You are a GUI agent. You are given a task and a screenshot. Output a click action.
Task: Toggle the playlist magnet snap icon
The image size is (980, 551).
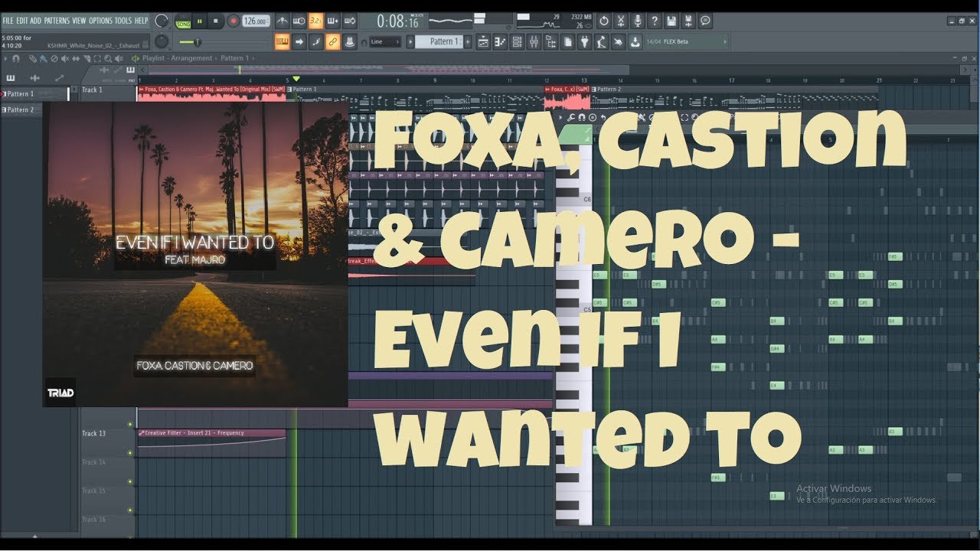(16, 58)
